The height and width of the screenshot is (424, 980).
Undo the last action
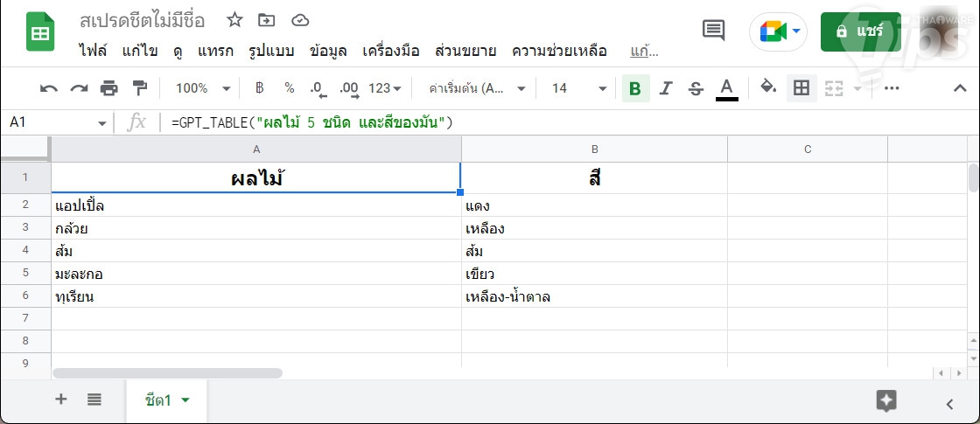(x=49, y=88)
